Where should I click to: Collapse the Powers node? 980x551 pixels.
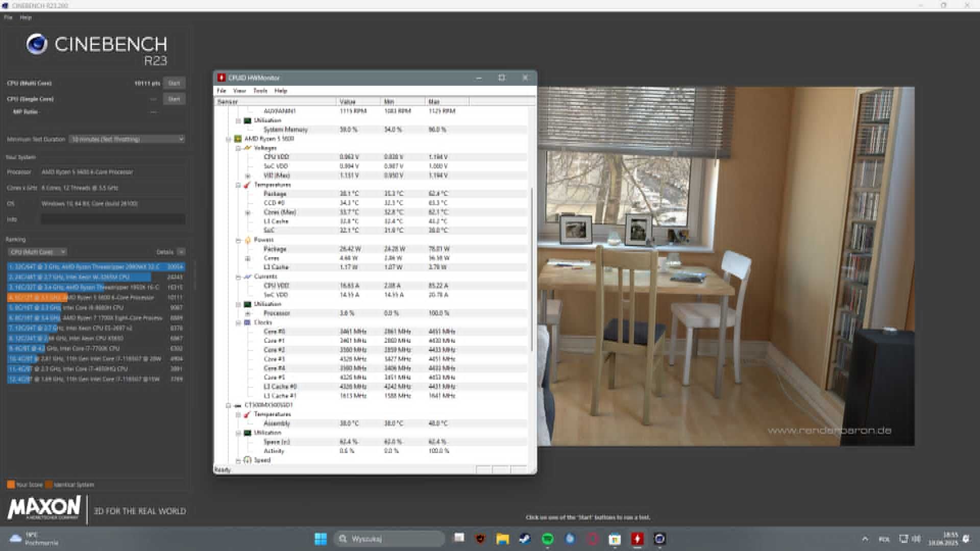pos(238,240)
